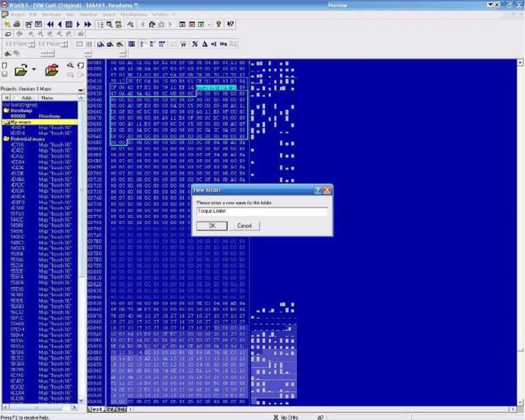The image size is (525, 420).
Task: Open dropdown arrow beside open folder icon
Action: [x=33, y=69]
